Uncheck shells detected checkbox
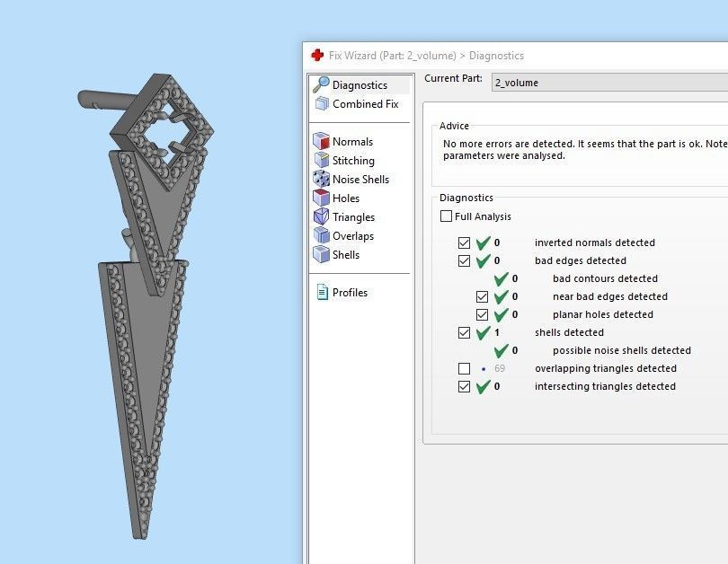 (x=464, y=332)
